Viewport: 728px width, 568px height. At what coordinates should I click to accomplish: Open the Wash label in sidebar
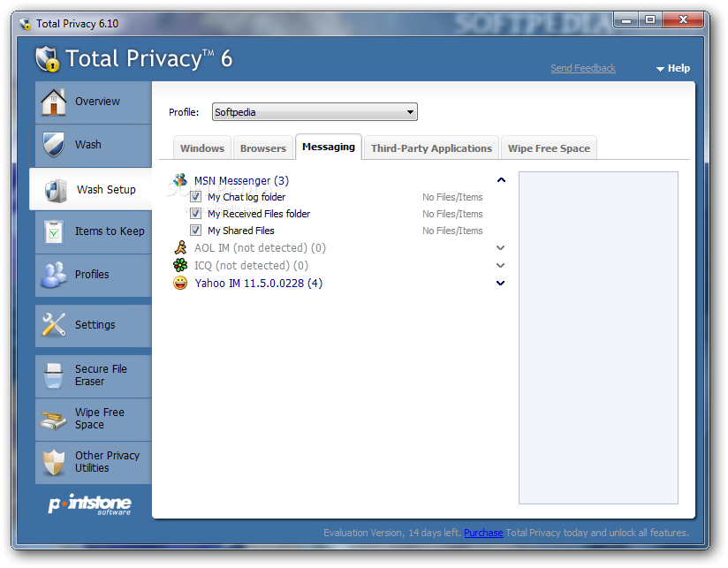click(88, 144)
